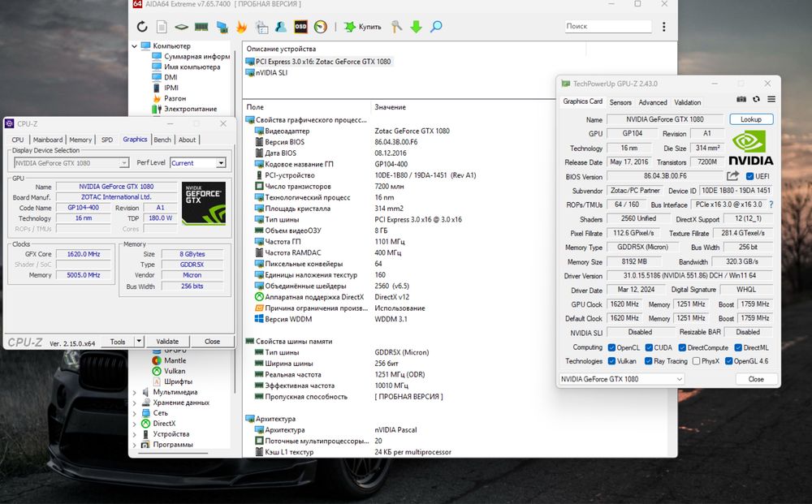812x504 pixels.
Task: Select Шрифты in the AIDA64 tree
Action: tap(178, 381)
